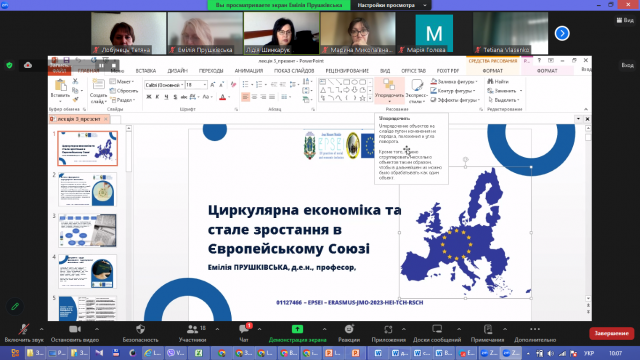The width and height of the screenshot is (640, 360).
Task: Select the Format Painter brush icon
Action: [76, 99]
